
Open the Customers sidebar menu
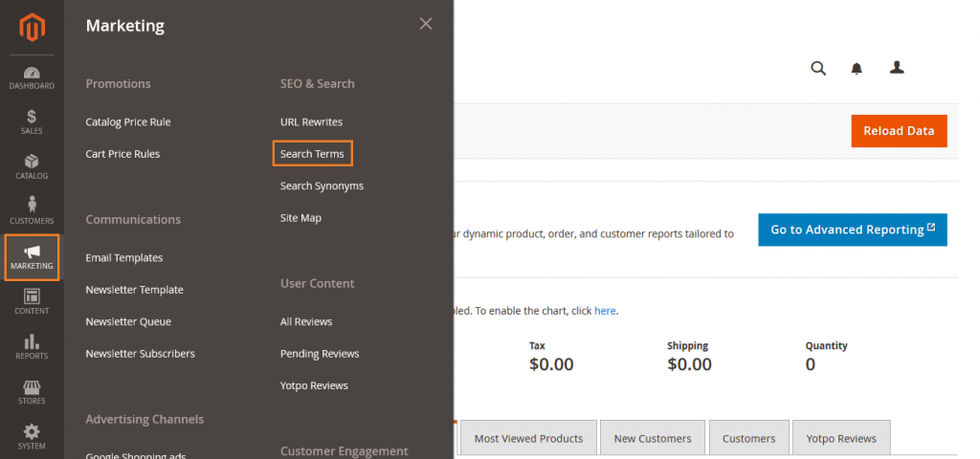click(32, 211)
